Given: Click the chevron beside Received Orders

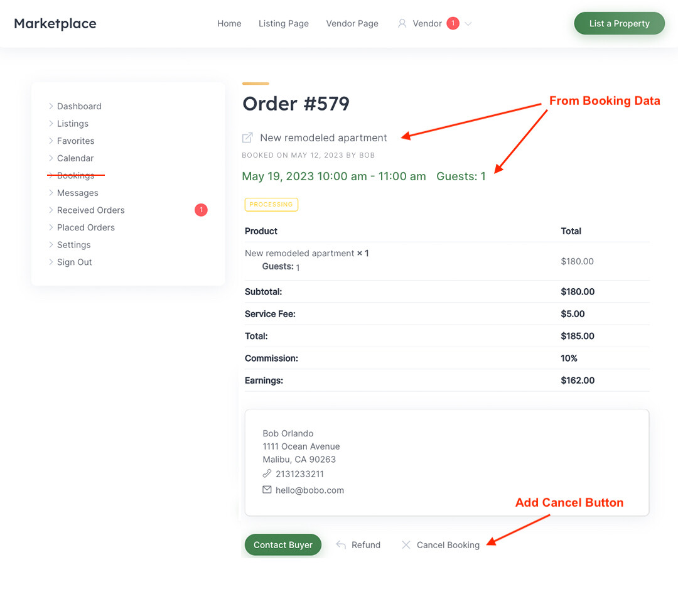Looking at the screenshot, I should (51, 210).
